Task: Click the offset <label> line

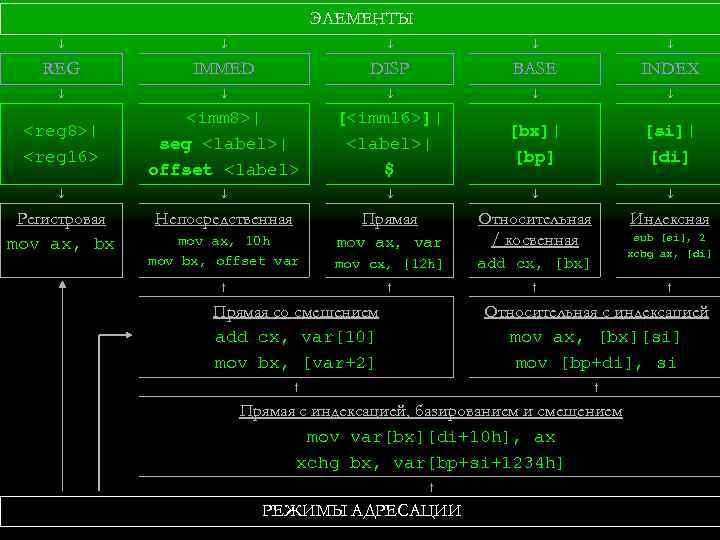Action: point(224,170)
